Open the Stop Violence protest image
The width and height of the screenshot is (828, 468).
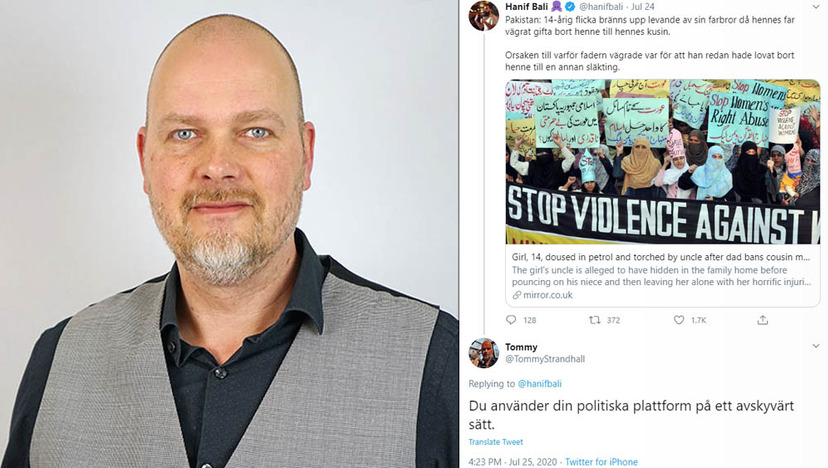pyautogui.click(x=663, y=162)
